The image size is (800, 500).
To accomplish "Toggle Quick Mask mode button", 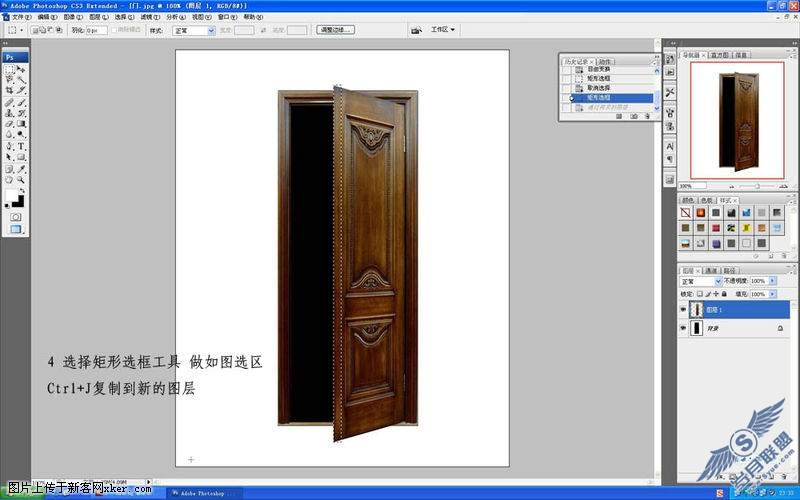I will [x=16, y=217].
